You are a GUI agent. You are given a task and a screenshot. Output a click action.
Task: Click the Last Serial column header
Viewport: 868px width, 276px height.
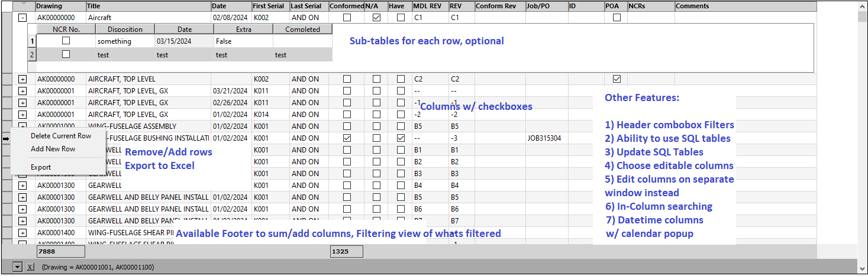click(x=309, y=6)
